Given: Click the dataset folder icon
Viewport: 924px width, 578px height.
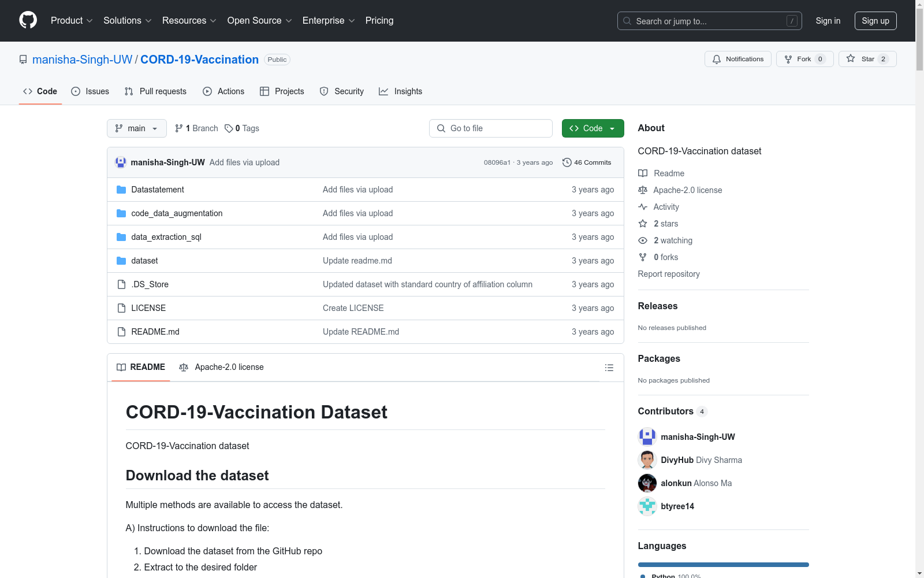Looking at the screenshot, I should coord(121,261).
